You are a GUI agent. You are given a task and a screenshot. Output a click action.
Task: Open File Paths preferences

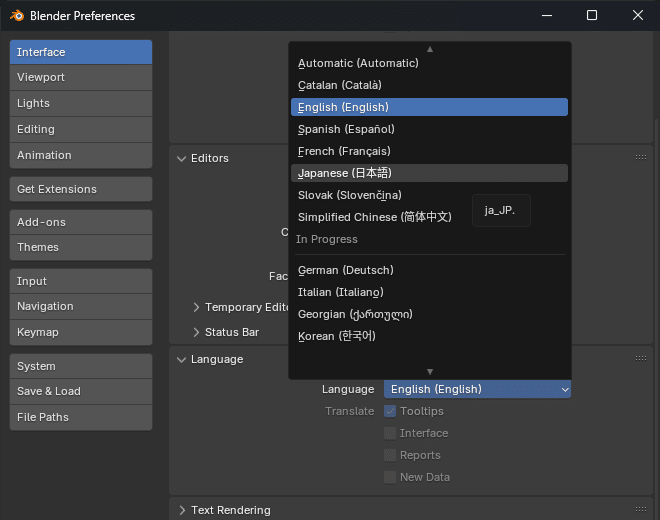[81, 417]
